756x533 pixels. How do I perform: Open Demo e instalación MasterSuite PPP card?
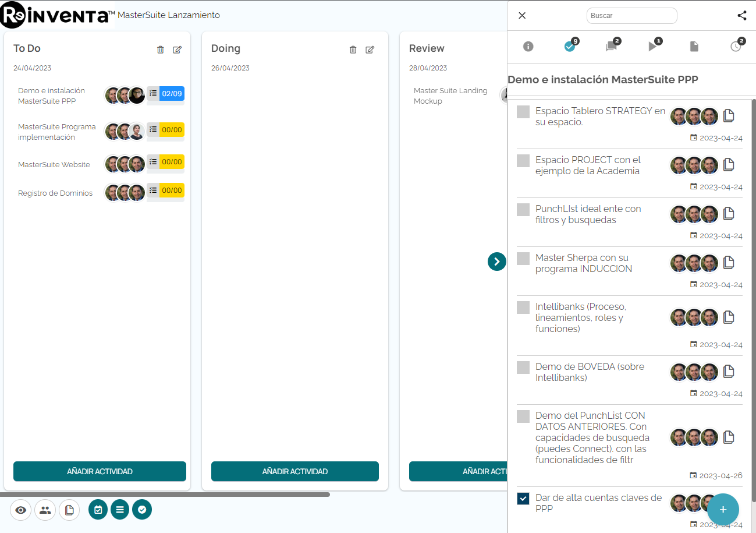point(51,96)
